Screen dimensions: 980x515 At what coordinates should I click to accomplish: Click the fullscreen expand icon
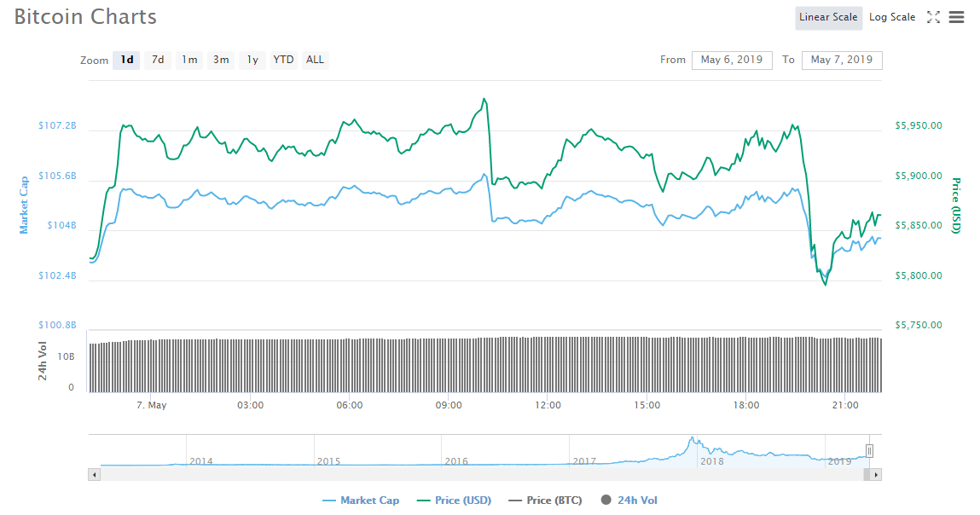[x=933, y=16]
